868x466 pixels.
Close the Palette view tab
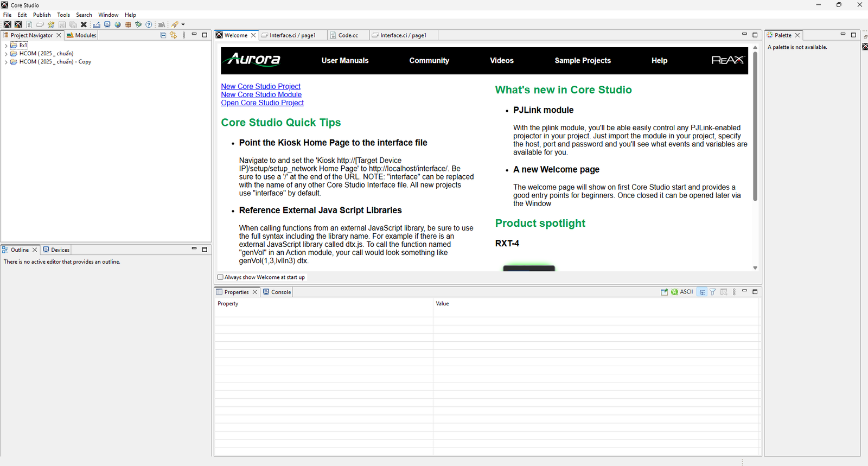click(797, 35)
